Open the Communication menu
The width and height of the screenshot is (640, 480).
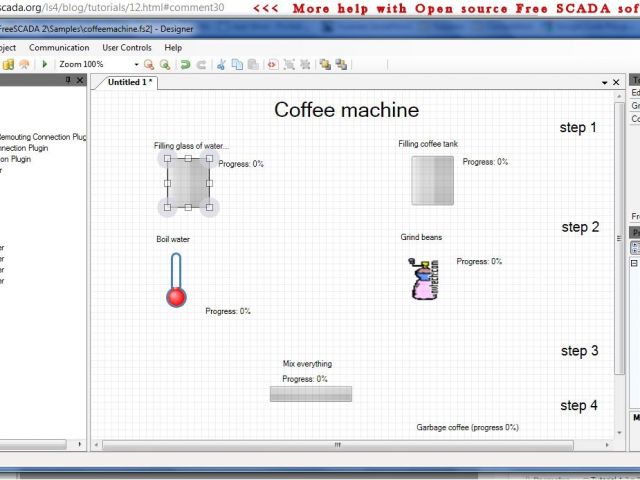[x=59, y=47]
